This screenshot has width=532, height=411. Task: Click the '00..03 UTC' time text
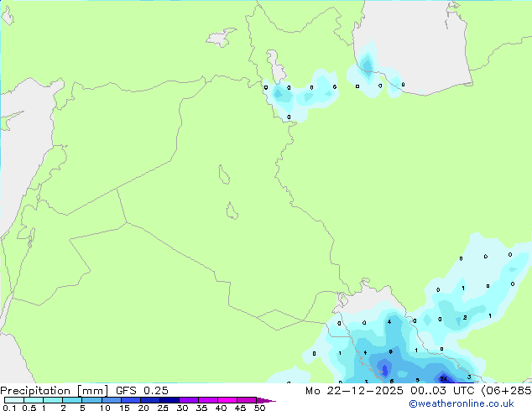(442, 391)
